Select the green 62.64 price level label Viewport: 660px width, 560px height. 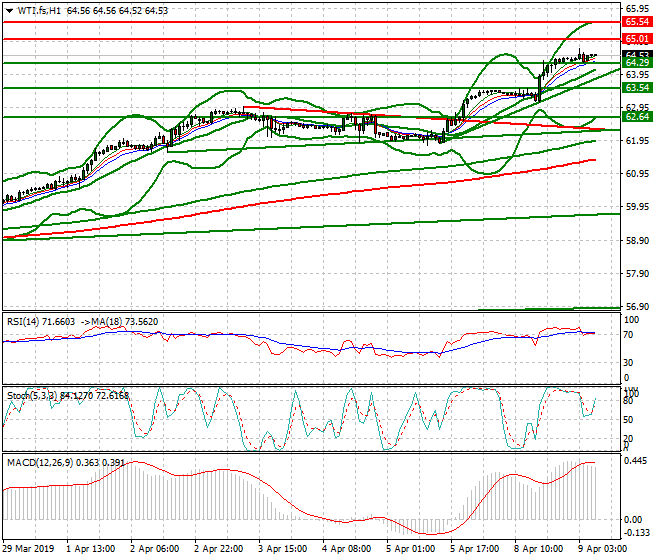637,117
